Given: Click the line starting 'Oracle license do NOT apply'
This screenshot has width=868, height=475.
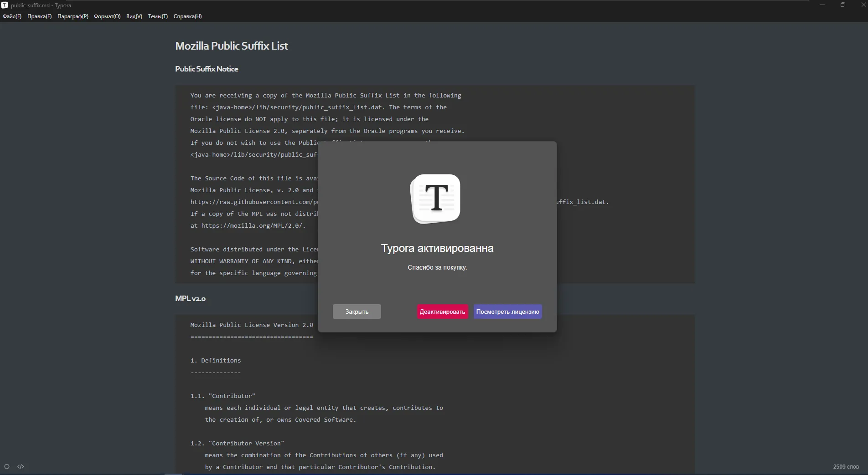Looking at the screenshot, I should [310, 119].
